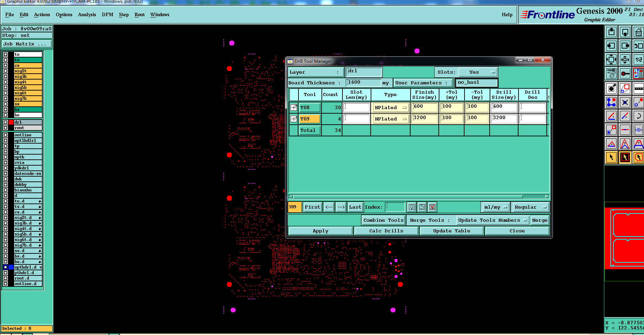Toggle the checkbox for layer 'pthdrl.d'
The width and height of the screenshot is (644, 335).
pos(6,273)
